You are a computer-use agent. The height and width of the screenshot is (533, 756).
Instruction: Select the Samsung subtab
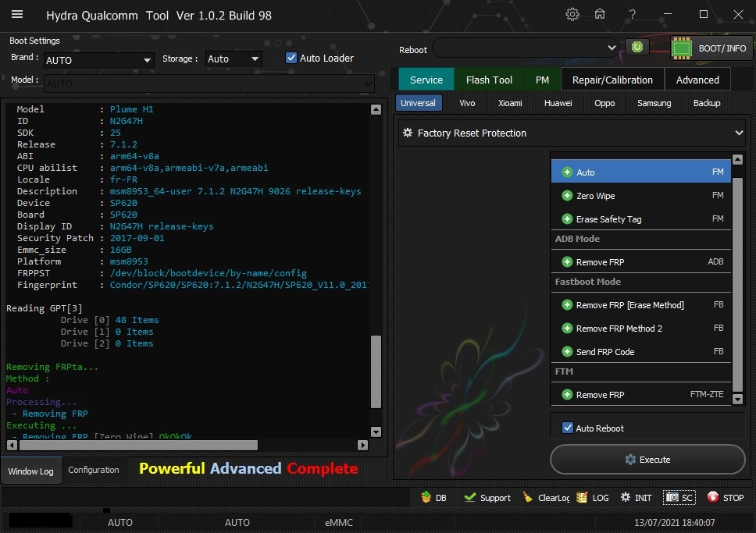654,103
